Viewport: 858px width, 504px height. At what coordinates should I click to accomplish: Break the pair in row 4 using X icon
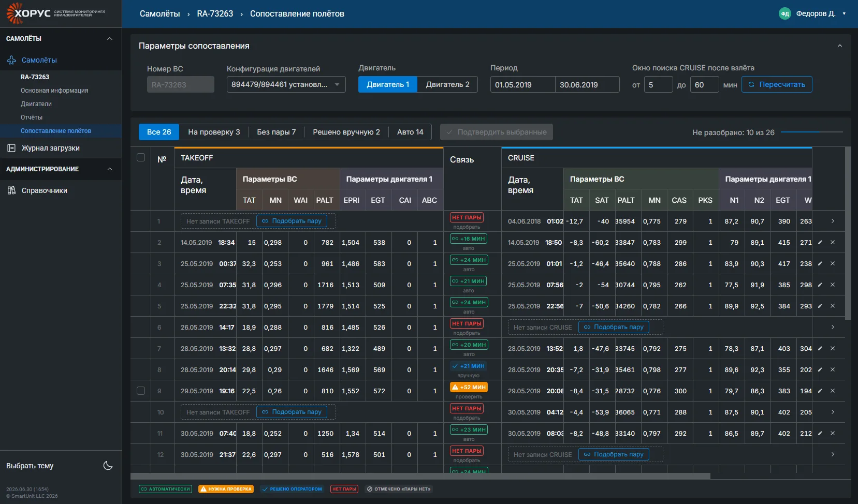coord(833,285)
